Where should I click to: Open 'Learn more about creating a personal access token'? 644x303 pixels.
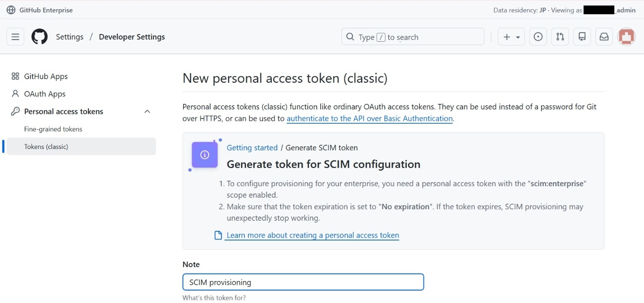(312, 235)
